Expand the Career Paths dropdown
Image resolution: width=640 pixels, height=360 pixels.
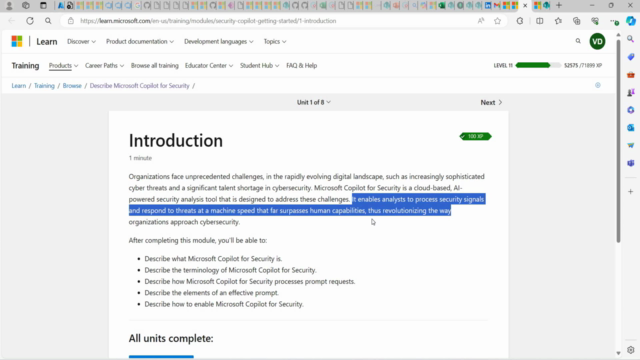coord(104,66)
